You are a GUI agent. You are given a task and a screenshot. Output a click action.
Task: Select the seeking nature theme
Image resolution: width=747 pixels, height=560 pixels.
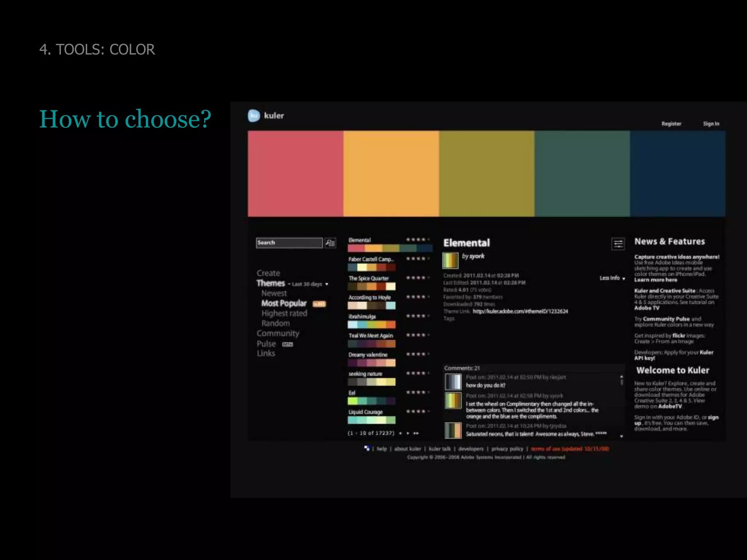coord(390,378)
